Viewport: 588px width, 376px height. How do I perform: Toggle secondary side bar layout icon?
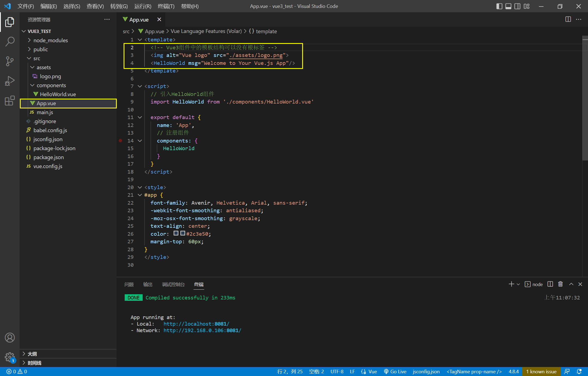click(x=517, y=6)
